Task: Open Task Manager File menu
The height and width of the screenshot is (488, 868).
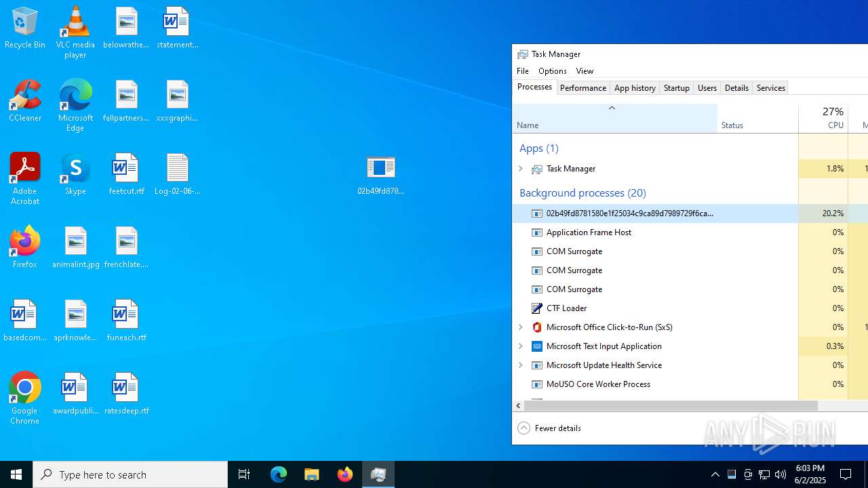Action: coord(523,71)
